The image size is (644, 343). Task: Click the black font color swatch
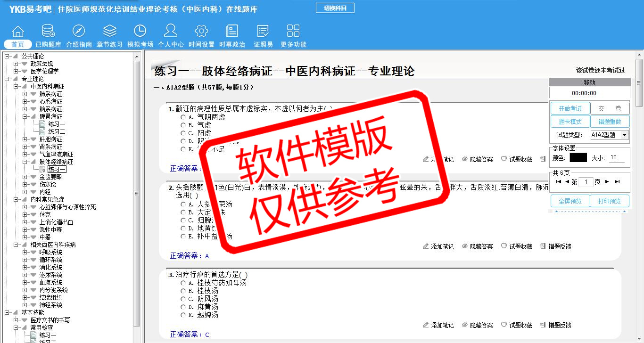tap(578, 158)
